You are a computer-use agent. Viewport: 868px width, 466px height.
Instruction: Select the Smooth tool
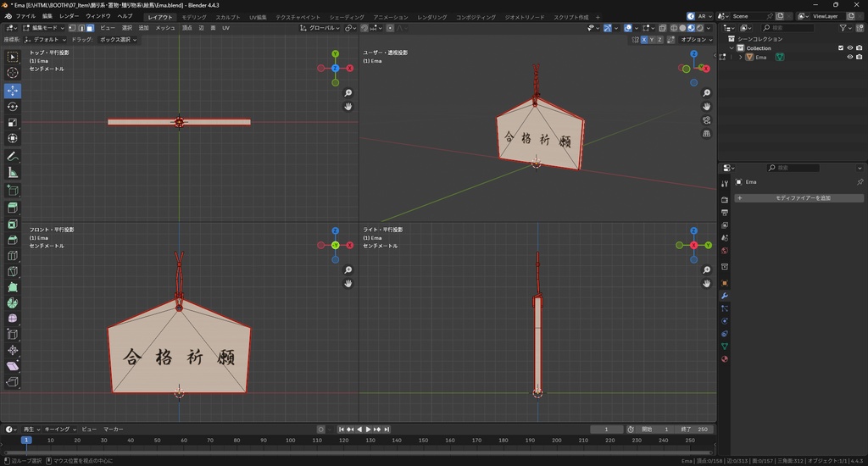[x=13, y=319]
